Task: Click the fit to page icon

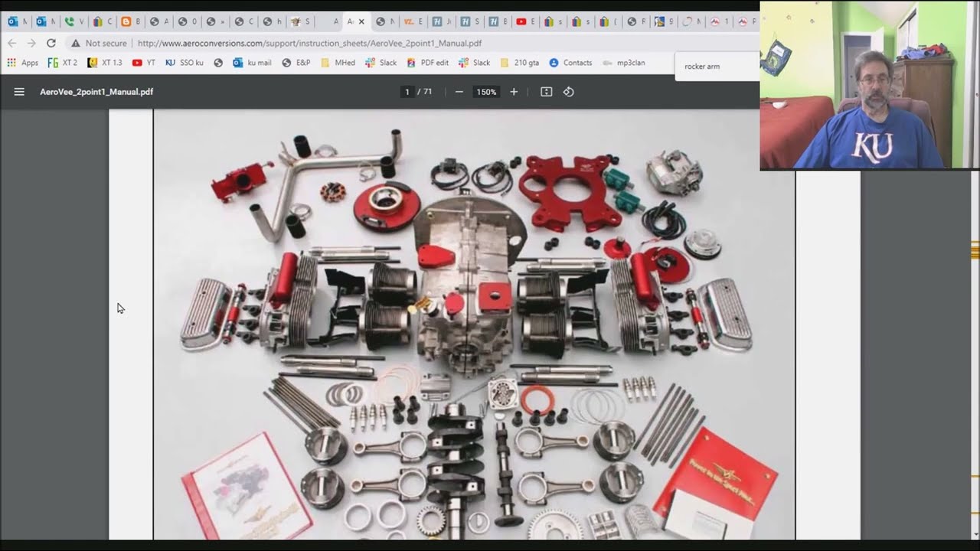Action: tap(546, 92)
